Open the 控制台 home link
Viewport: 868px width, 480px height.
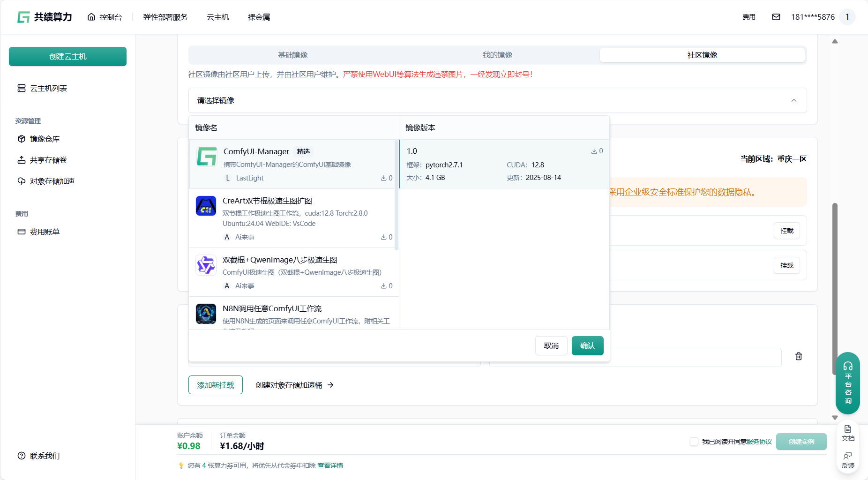click(105, 17)
